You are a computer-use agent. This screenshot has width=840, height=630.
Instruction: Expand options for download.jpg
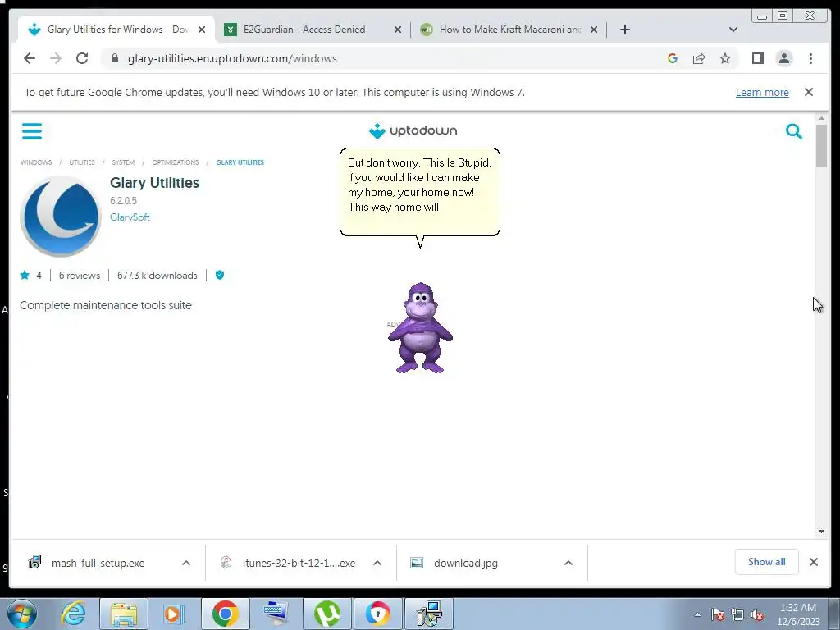(568, 563)
